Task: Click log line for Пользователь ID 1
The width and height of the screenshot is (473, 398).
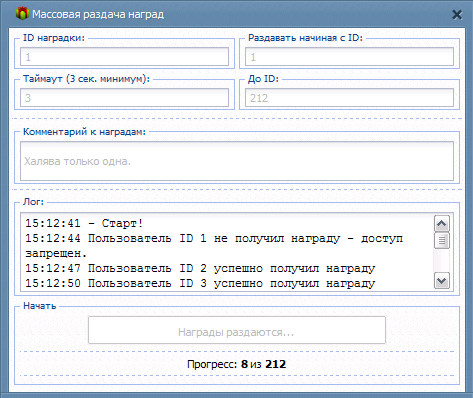Action: click(214, 246)
